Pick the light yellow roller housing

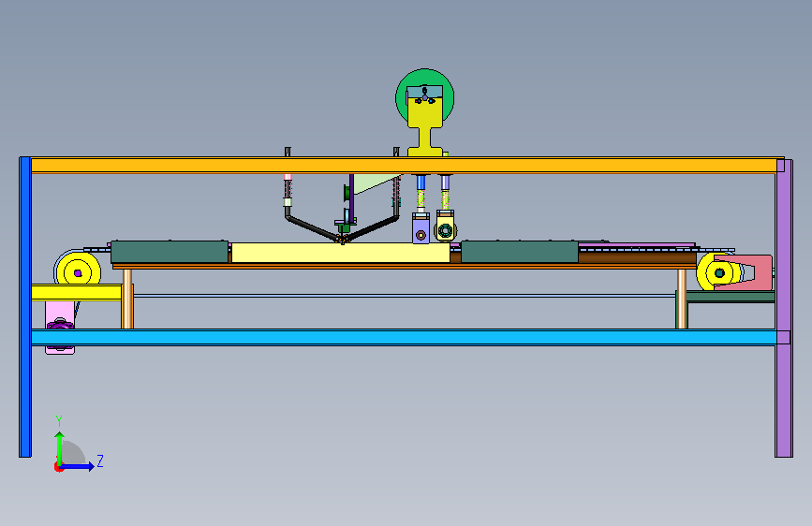[445, 226]
